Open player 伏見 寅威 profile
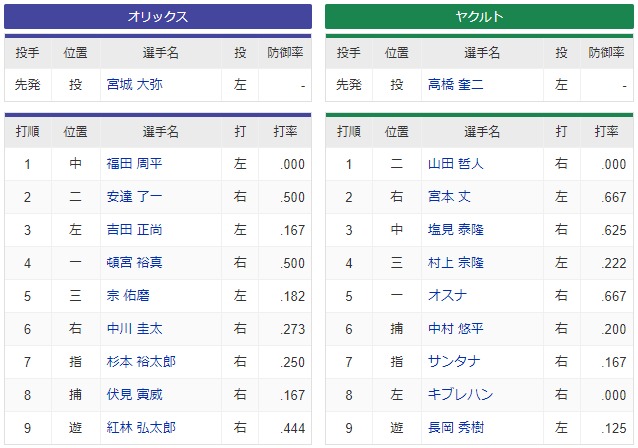 pyautogui.click(x=134, y=395)
